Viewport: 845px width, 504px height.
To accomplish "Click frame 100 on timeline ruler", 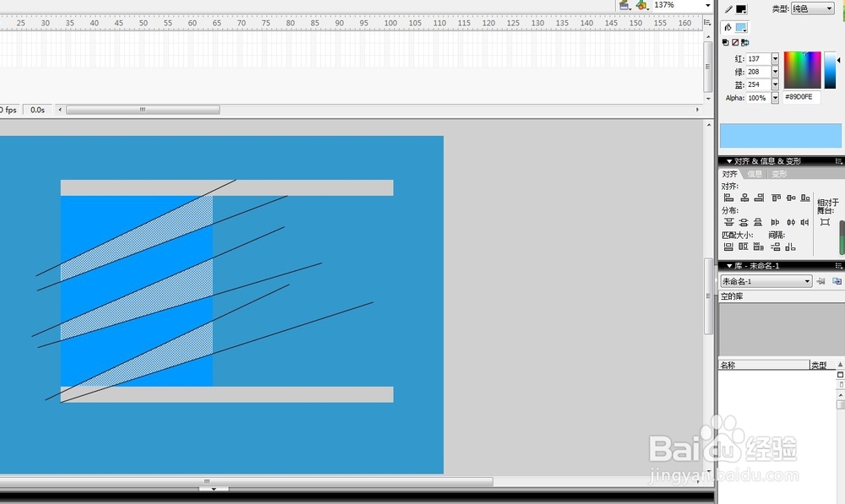I will 390,23.
